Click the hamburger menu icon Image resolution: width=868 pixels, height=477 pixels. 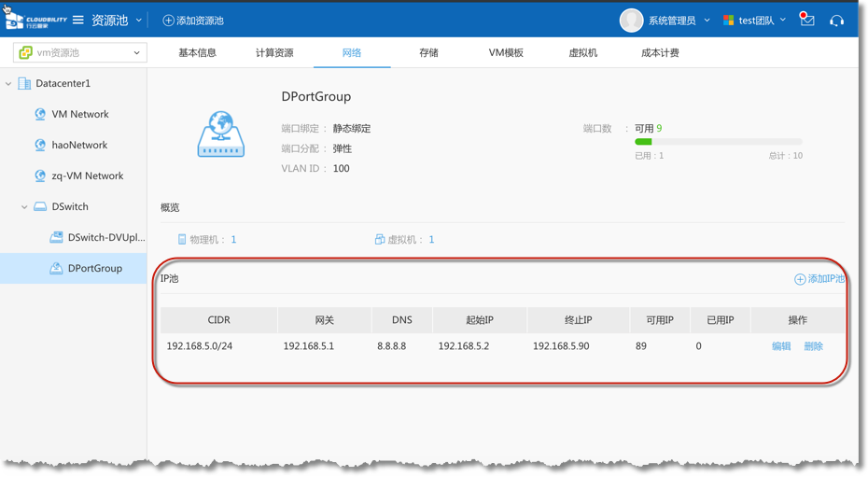click(x=78, y=21)
